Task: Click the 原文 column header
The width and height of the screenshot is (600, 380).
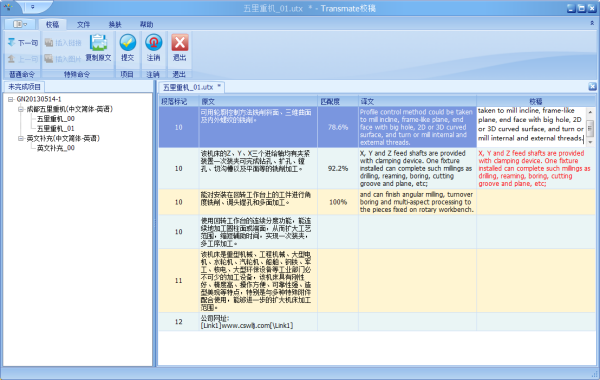Action: 258,101
